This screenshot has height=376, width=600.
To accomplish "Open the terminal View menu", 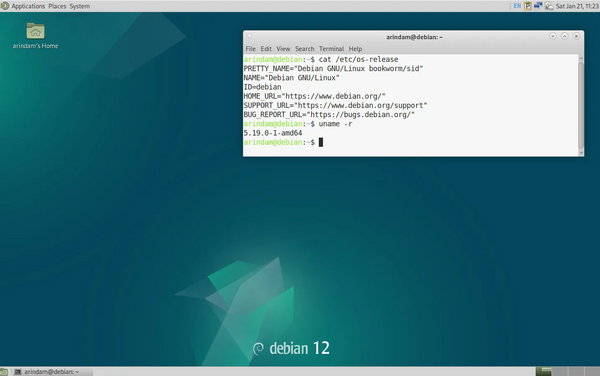I will tap(283, 49).
